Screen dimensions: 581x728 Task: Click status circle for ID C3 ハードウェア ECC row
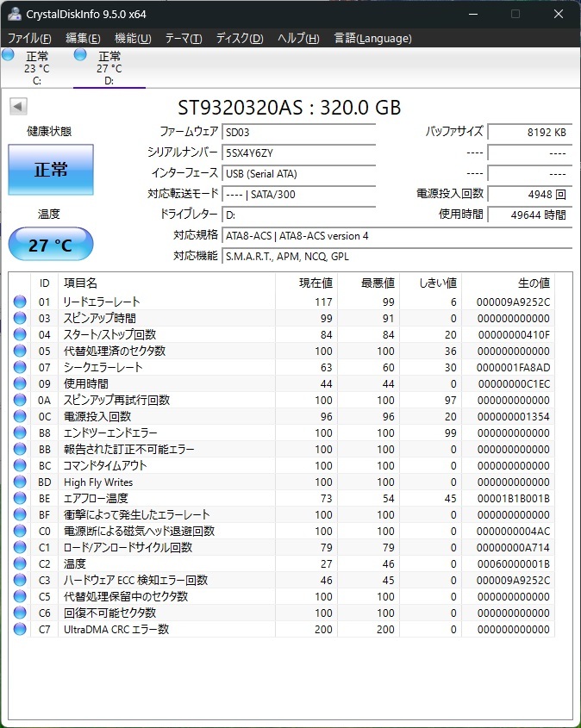coord(20,580)
